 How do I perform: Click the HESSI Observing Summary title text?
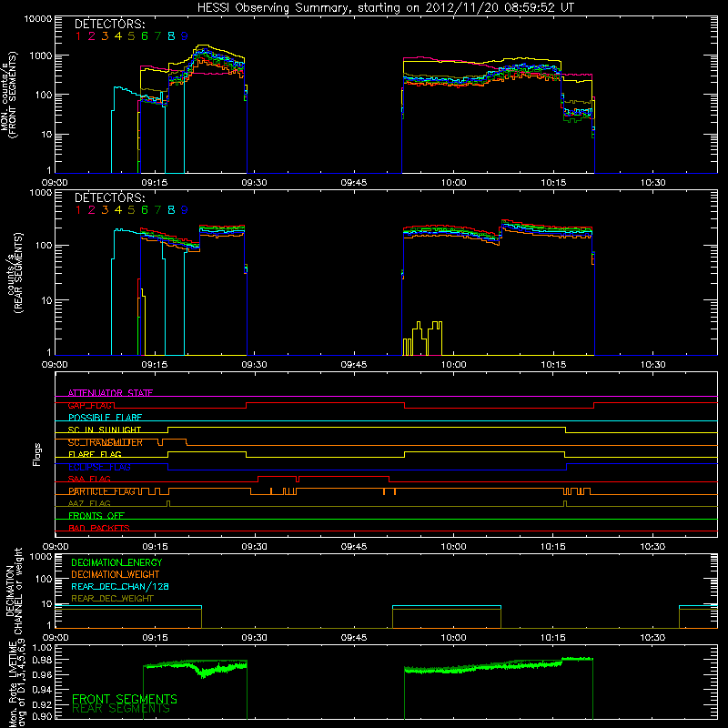(x=385, y=7)
